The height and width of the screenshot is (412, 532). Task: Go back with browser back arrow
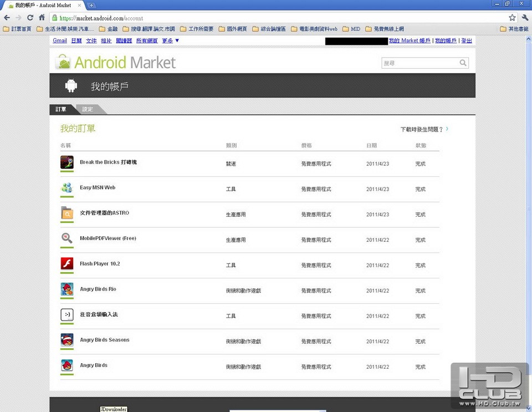coord(7,18)
